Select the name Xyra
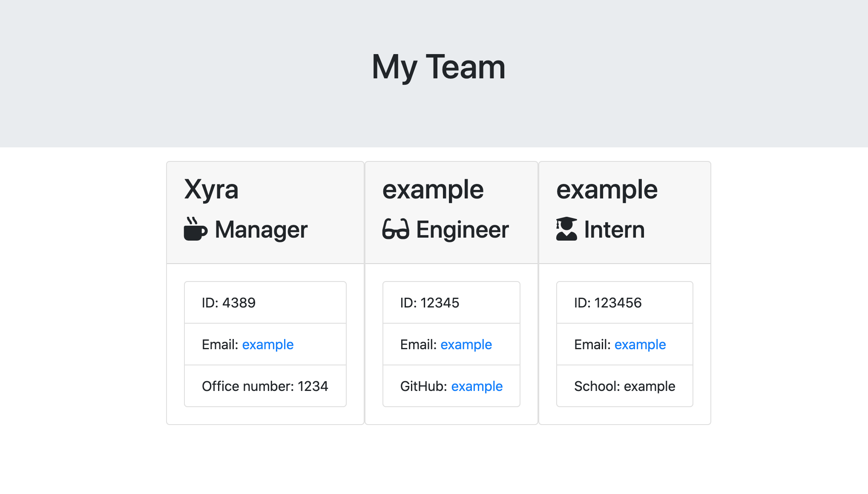 (211, 189)
